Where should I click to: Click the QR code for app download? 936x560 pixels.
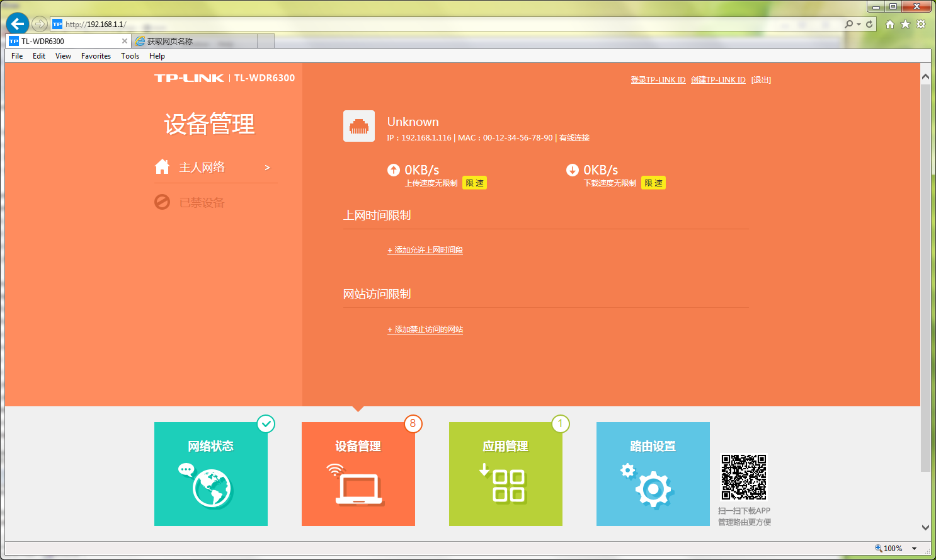(744, 477)
